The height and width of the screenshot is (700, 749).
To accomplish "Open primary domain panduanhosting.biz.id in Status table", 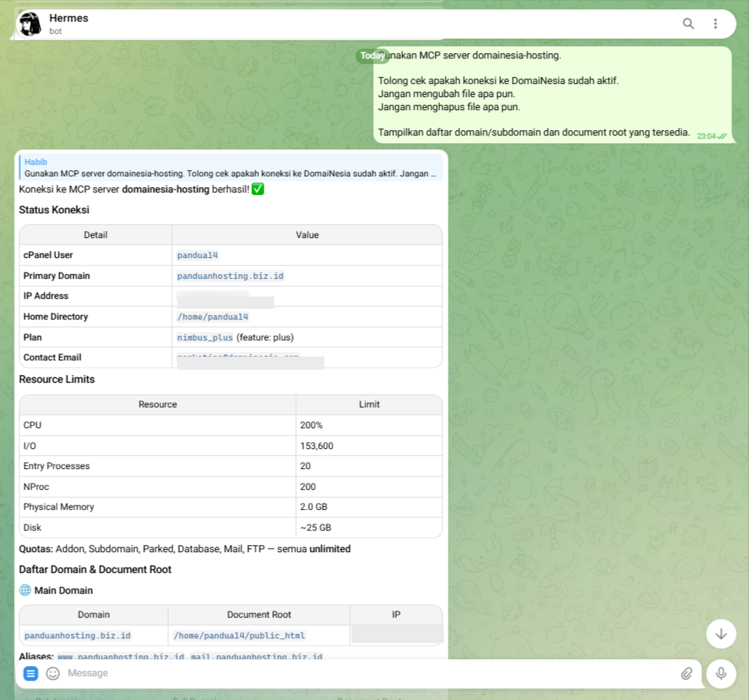I will 230,276.
